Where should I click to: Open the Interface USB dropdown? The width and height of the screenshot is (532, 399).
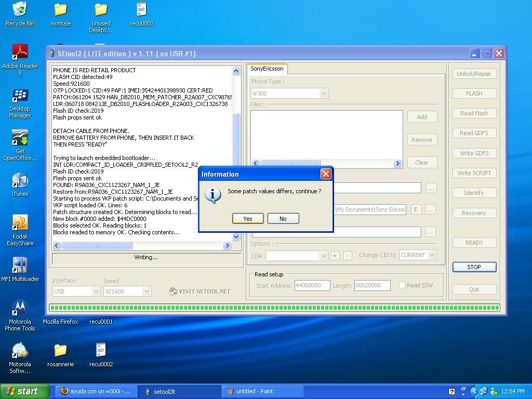[x=96, y=291]
